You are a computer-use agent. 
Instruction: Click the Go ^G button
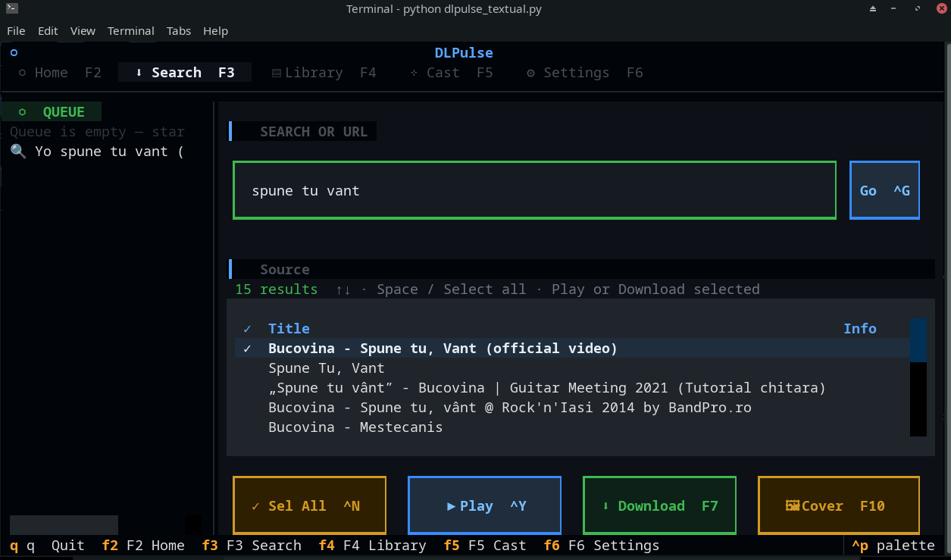tap(884, 190)
